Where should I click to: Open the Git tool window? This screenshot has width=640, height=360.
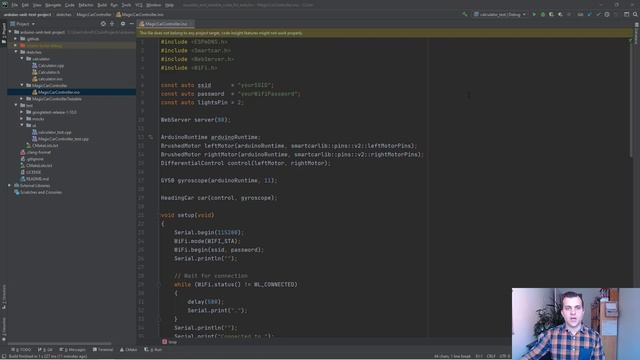pos(45,350)
